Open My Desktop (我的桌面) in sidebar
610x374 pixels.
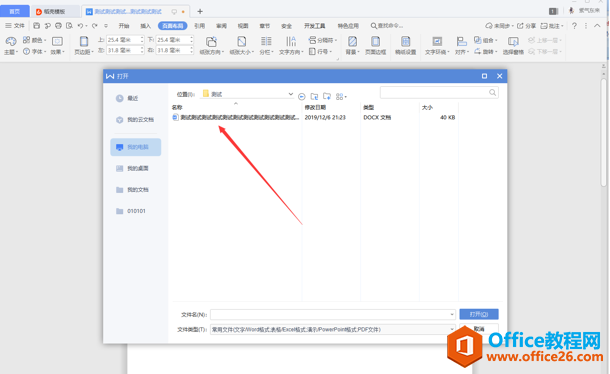(132, 168)
